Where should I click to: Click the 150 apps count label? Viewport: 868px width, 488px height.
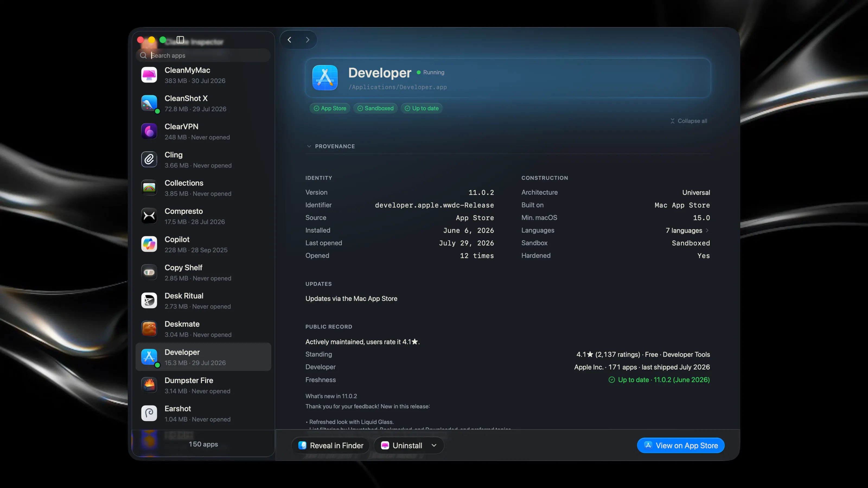tap(203, 444)
